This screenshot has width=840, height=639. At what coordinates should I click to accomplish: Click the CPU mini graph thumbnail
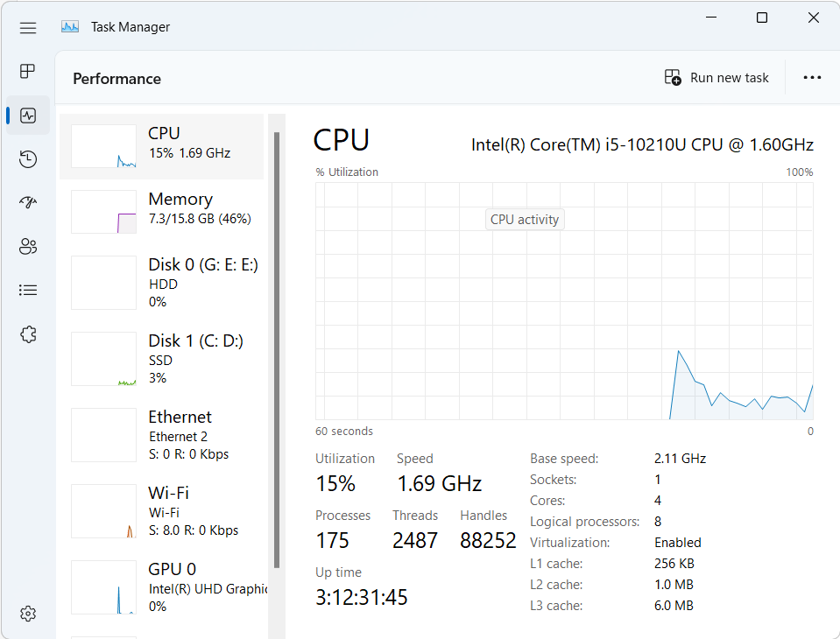pyautogui.click(x=104, y=146)
